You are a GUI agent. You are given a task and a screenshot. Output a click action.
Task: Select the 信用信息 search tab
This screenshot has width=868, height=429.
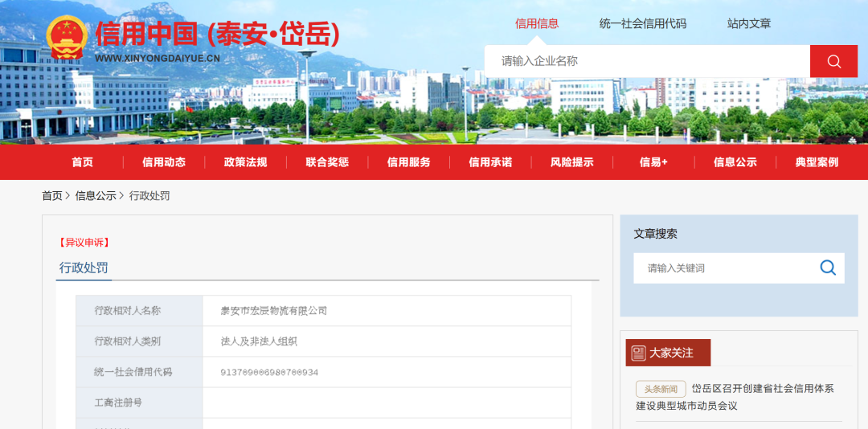537,23
